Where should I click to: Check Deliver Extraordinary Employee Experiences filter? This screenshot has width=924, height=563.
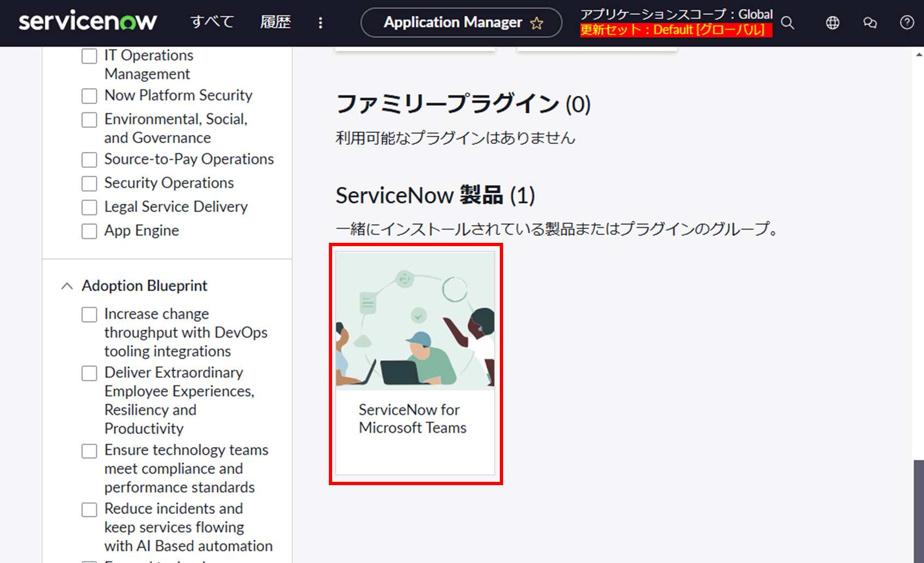89,373
